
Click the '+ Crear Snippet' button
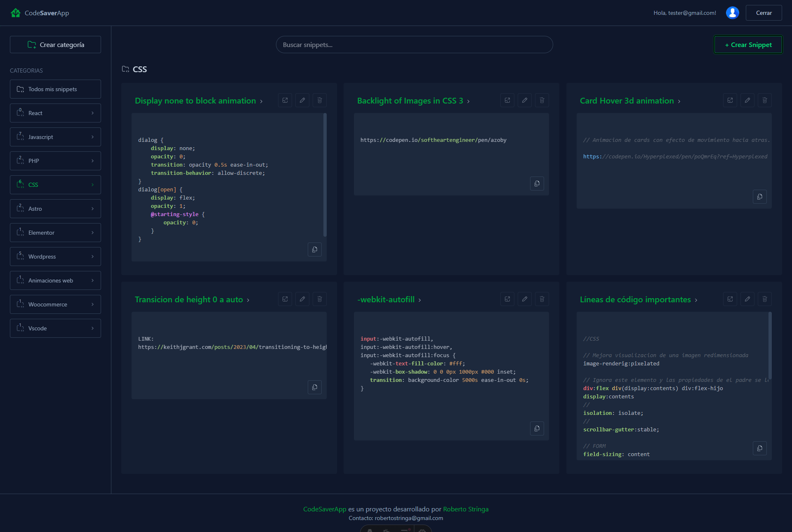tap(748, 45)
